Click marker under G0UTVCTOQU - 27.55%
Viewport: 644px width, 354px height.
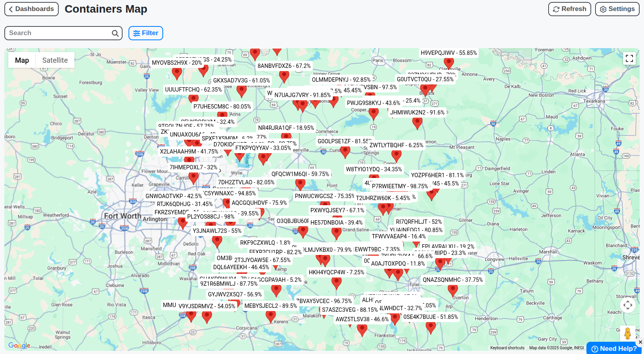click(425, 90)
